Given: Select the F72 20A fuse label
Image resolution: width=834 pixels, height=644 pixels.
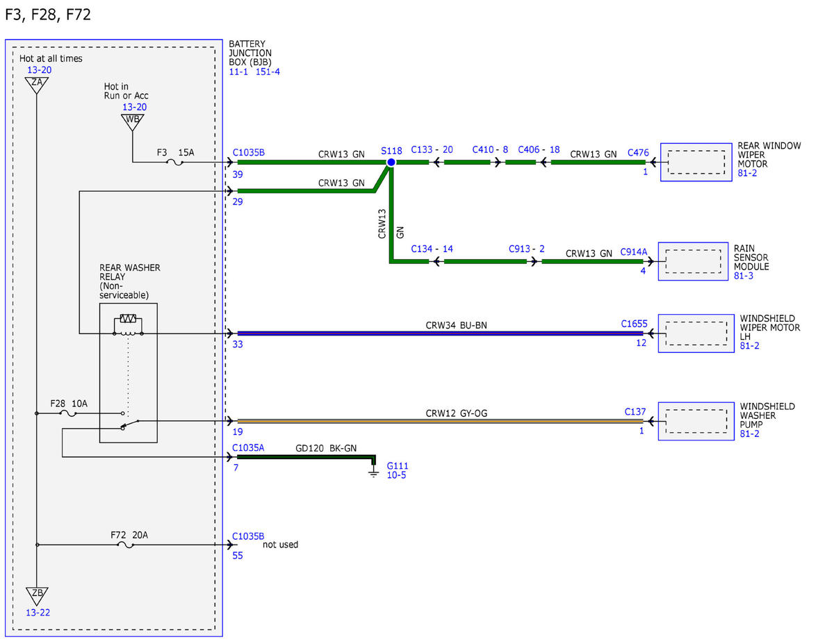Looking at the screenshot, I should click(x=129, y=536).
